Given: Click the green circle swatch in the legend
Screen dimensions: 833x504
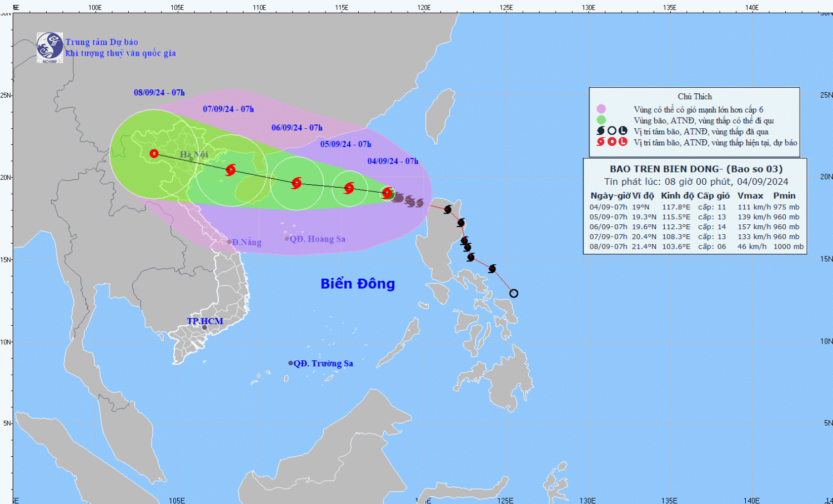Looking at the screenshot, I should [x=601, y=120].
